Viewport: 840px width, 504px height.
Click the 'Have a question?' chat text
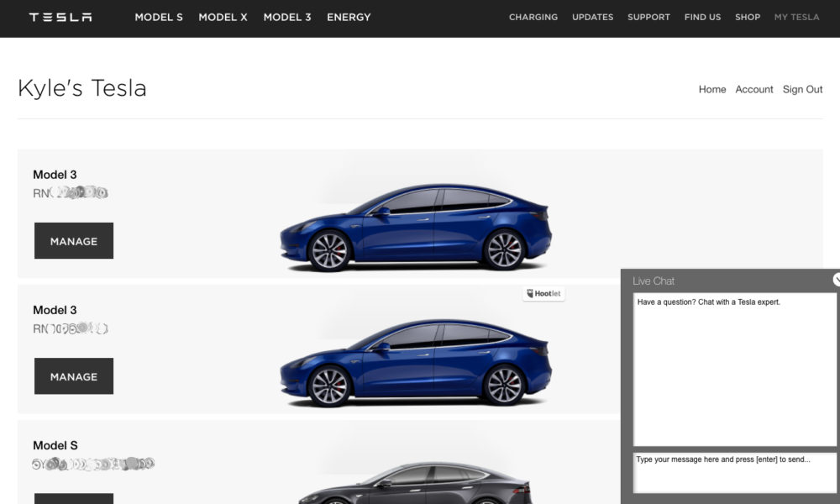(x=709, y=302)
